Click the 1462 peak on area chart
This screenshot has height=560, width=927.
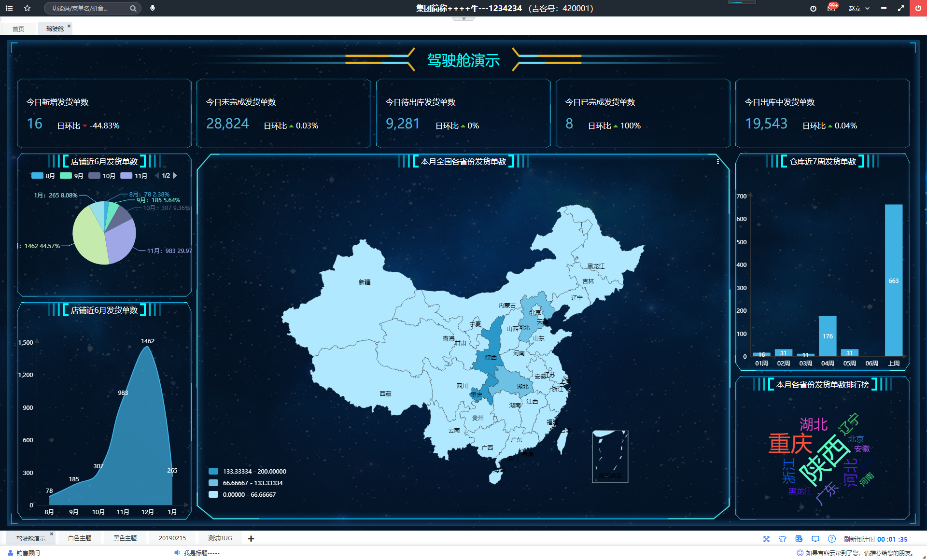pyautogui.click(x=147, y=347)
